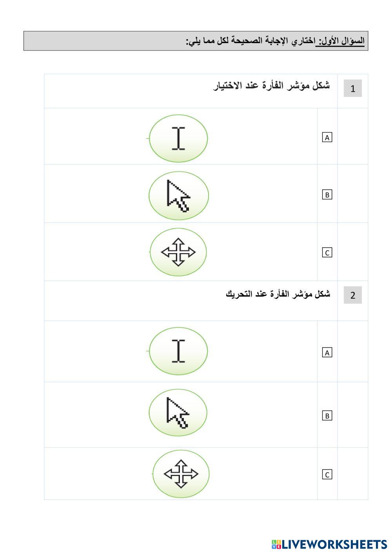
Task: Click the I-beam text cursor in question 1
Action: coord(178,138)
